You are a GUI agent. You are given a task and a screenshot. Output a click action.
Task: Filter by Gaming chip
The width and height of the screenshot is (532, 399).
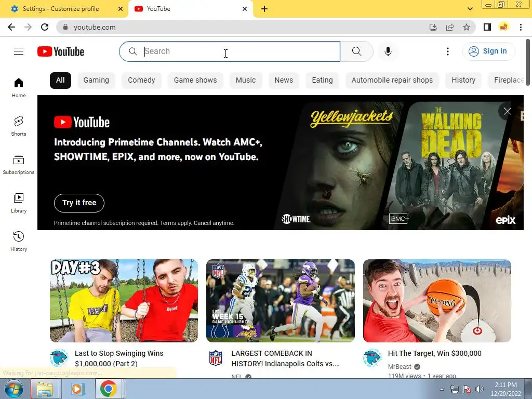96,81
